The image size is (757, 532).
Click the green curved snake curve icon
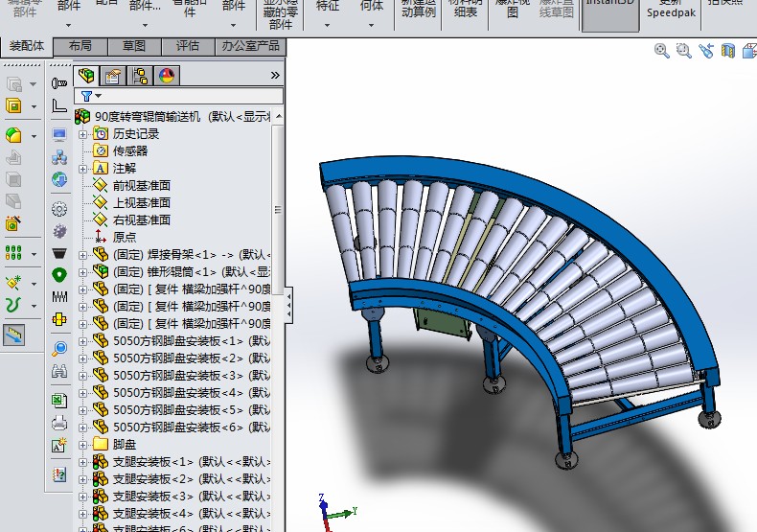[x=13, y=305]
